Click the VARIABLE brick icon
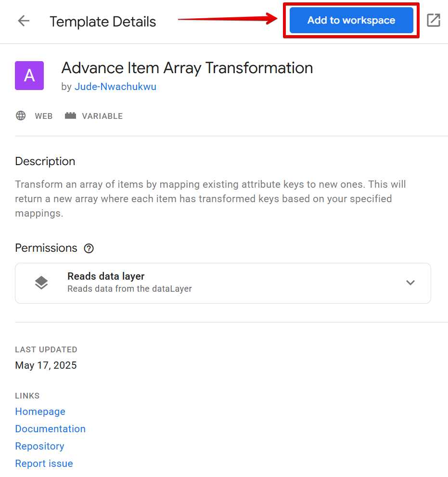Viewport: 448px width, 477px height. (70, 116)
